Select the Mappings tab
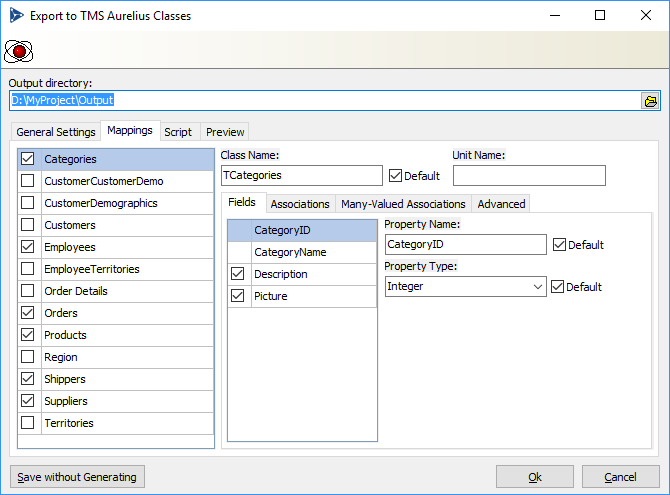The image size is (670, 495). click(130, 130)
